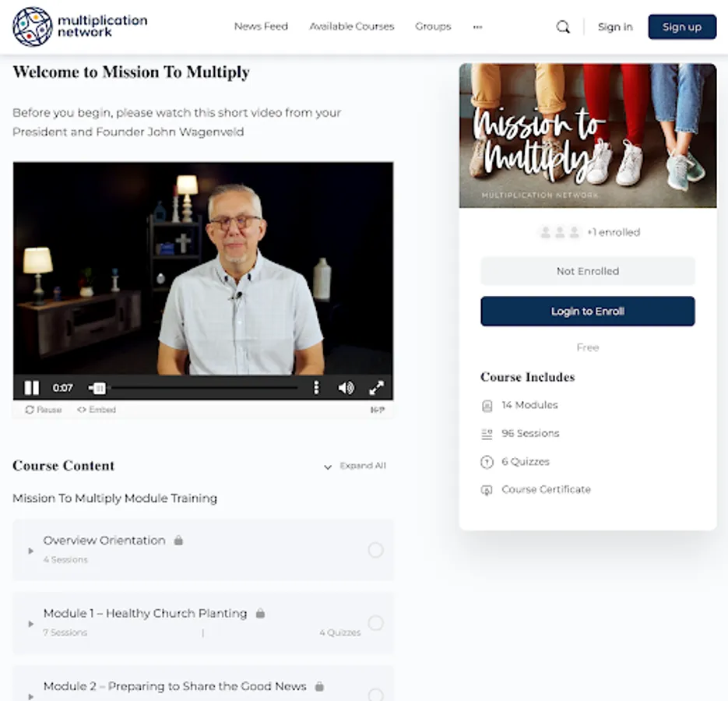
Task: Click the 0:07 elapsed time display
Action: pos(63,387)
